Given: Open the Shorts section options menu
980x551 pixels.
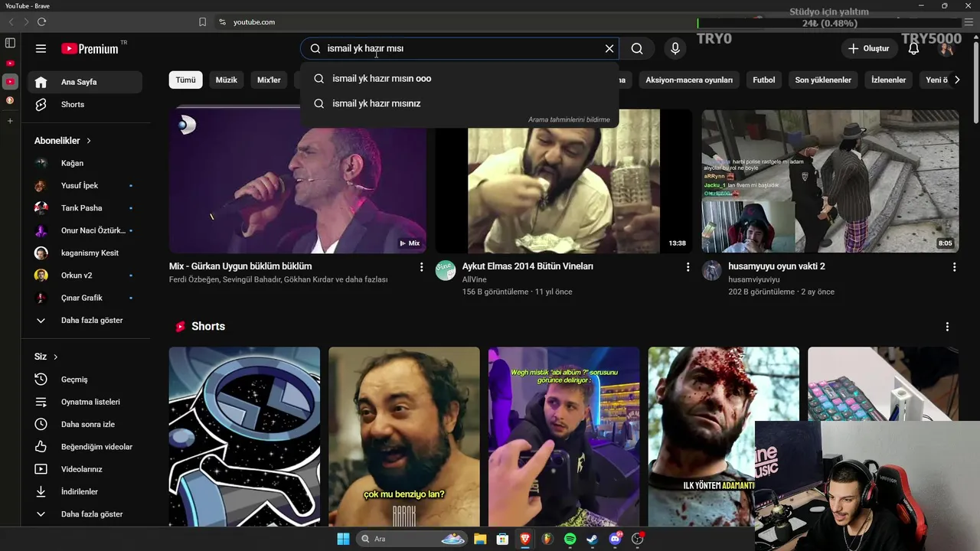Looking at the screenshot, I should click(x=947, y=327).
